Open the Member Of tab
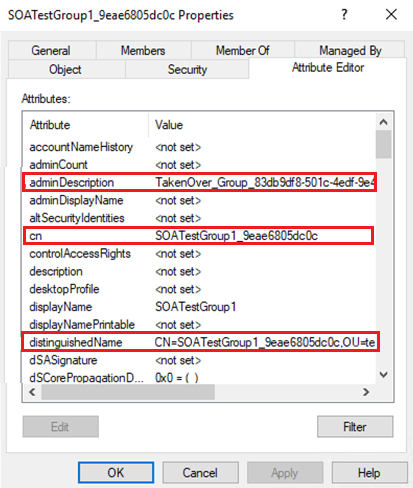This screenshot has height=488, width=413. tap(242, 50)
